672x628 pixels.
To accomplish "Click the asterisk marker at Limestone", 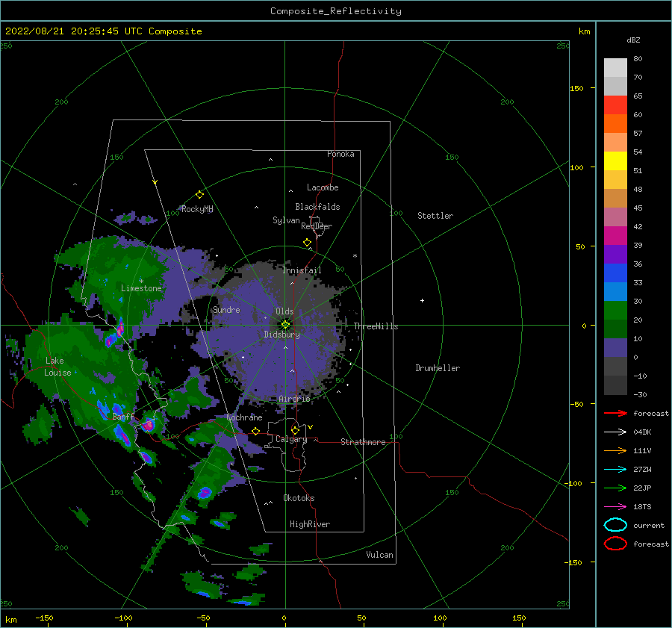I will [141, 282].
